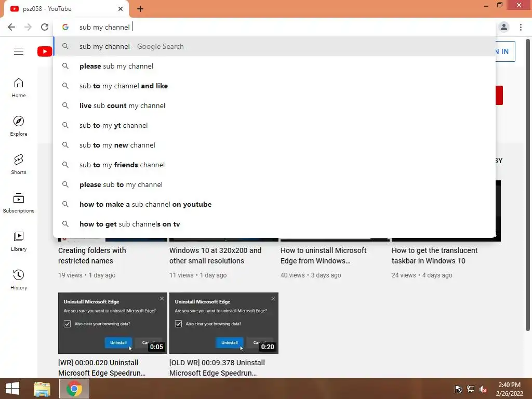Go back using the browser back arrow
Image resolution: width=532 pixels, height=399 pixels.
point(11,27)
